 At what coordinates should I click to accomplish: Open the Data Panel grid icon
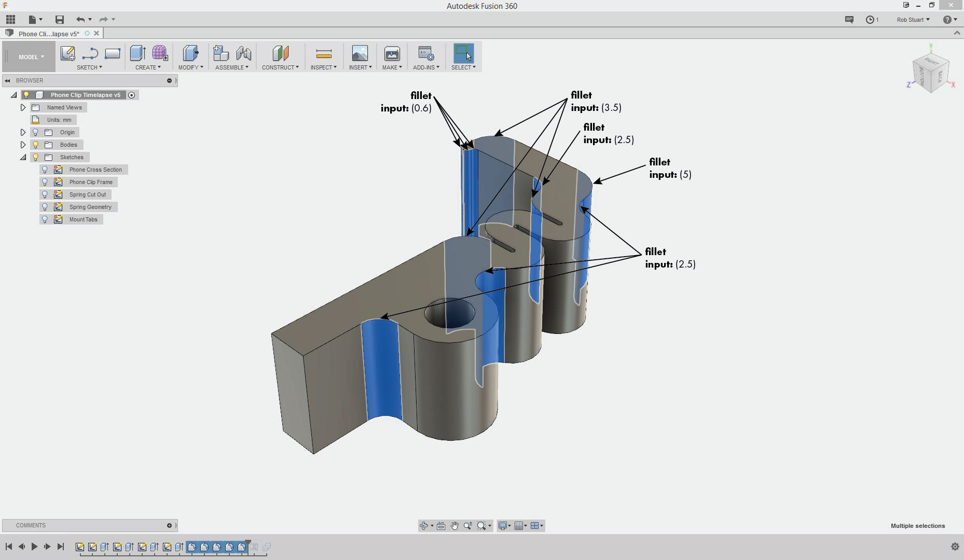tap(10, 20)
